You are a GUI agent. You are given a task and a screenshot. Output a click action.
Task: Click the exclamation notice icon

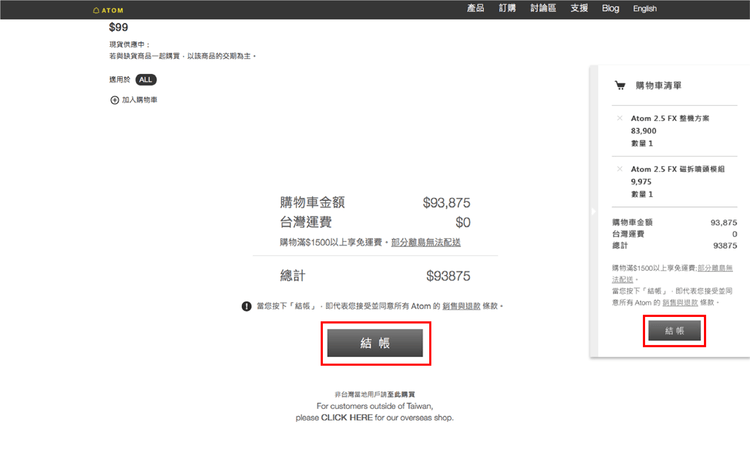point(246,306)
